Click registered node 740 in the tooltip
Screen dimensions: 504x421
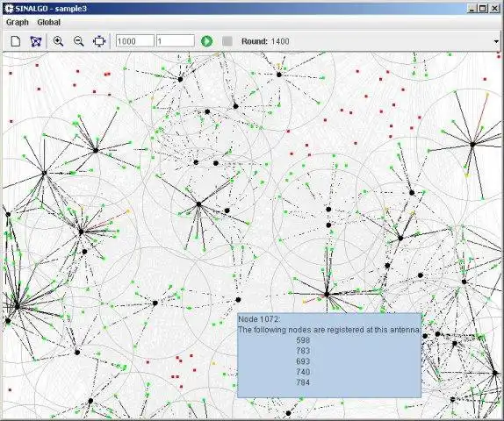tap(303, 372)
